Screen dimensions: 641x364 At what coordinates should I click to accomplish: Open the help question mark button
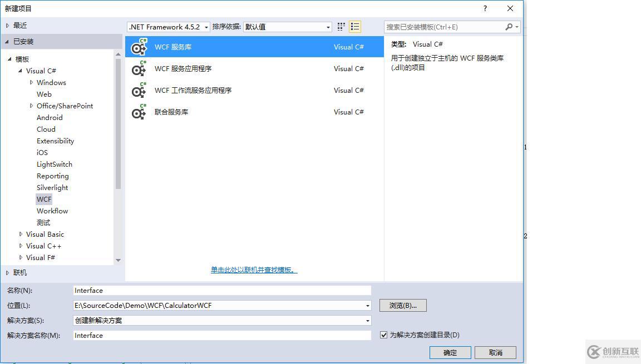coord(485,8)
